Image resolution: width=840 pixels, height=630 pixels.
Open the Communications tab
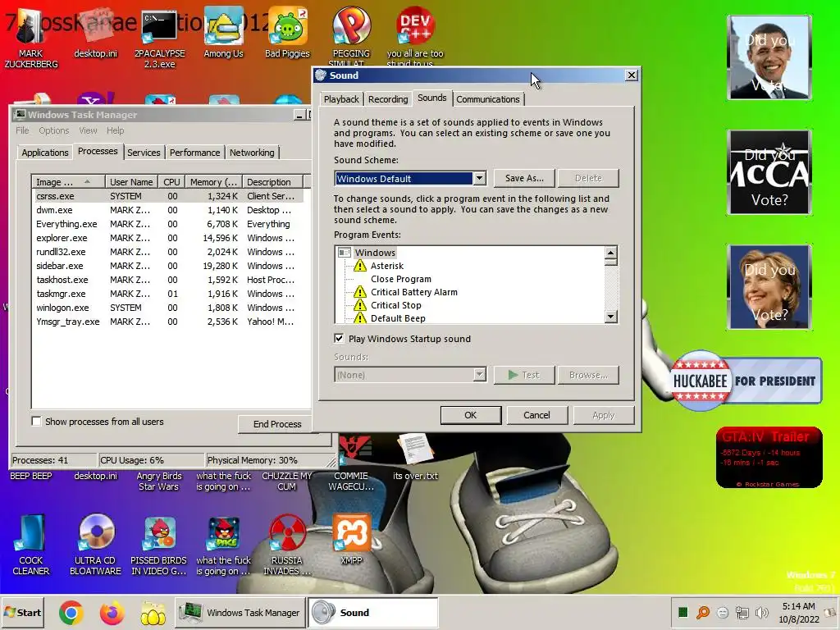coord(488,99)
